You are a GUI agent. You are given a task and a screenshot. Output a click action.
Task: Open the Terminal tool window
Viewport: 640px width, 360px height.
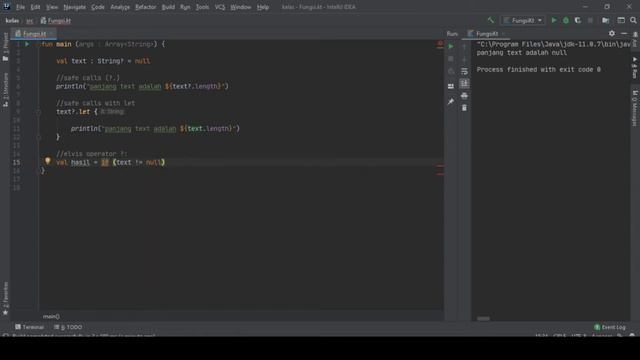tap(29, 327)
